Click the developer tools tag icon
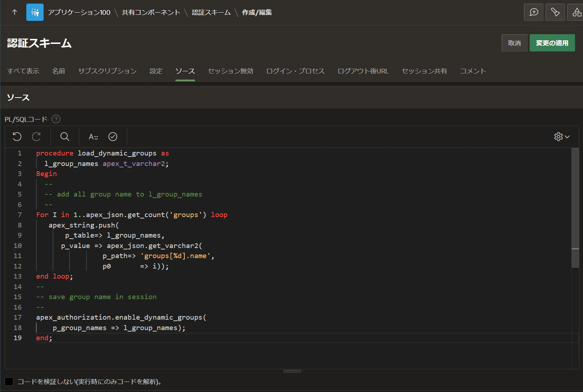Screen dimensions: 583x392 [x=555, y=12]
